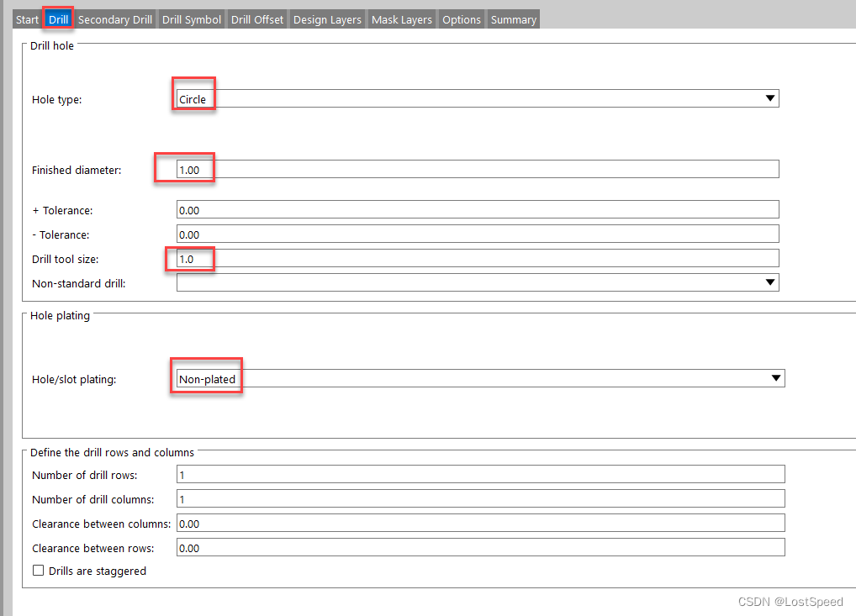Switch to the Secondary Drill tab
This screenshot has width=856, height=616.
115,19
